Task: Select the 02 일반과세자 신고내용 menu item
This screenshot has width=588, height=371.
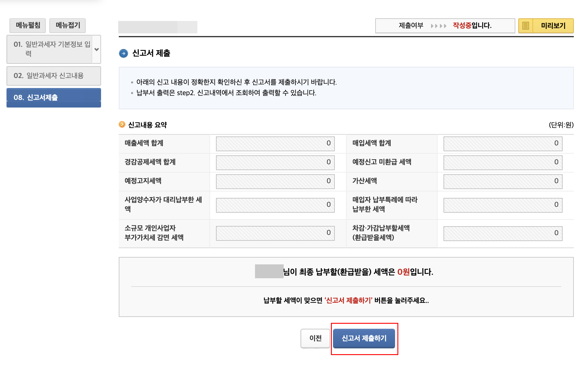Action: 53,76
